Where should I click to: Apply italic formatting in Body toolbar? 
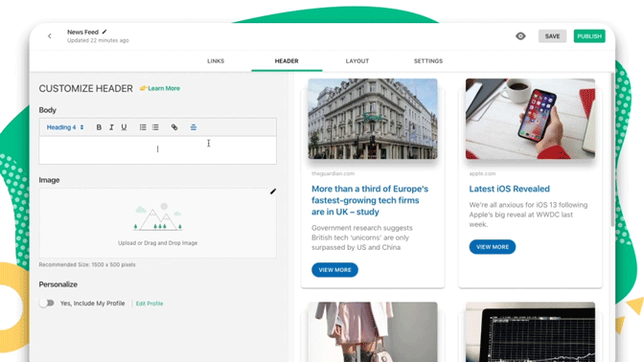click(111, 127)
